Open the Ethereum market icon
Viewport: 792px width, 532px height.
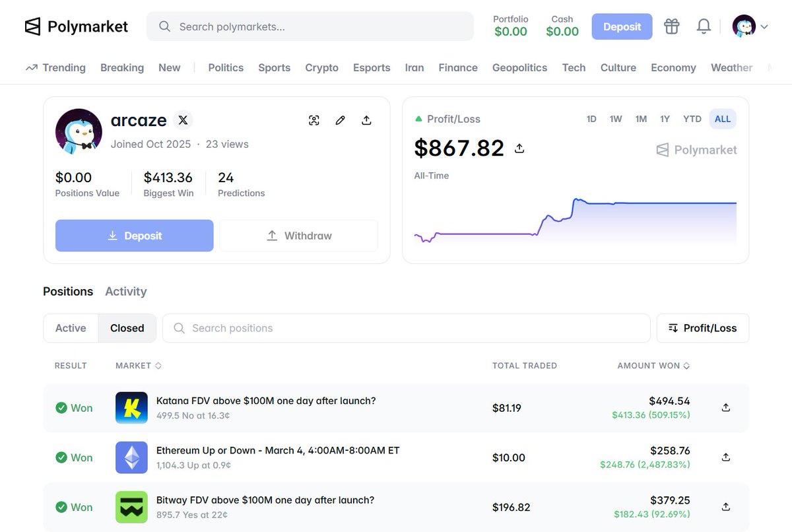[x=131, y=457]
